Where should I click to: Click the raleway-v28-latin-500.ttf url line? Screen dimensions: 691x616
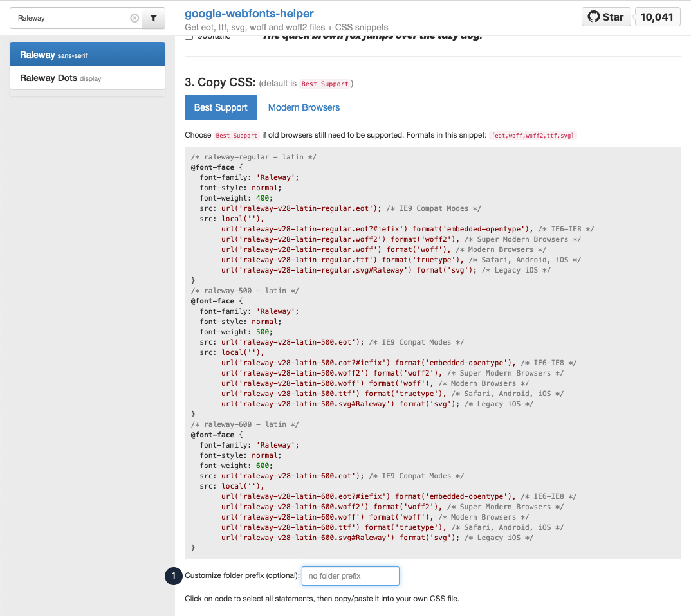pos(392,394)
